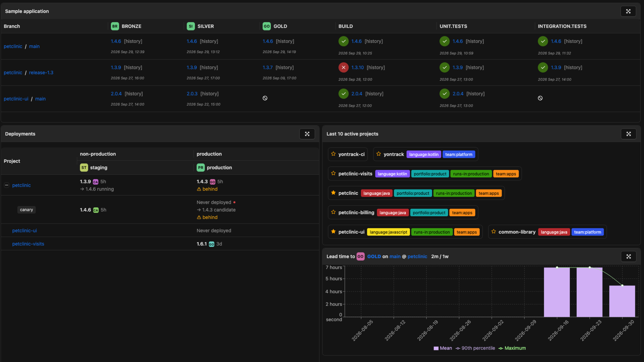Toggle the Maximum series in chart legend
The height and width of the screenshot is (362, 644).
[512, 348]
